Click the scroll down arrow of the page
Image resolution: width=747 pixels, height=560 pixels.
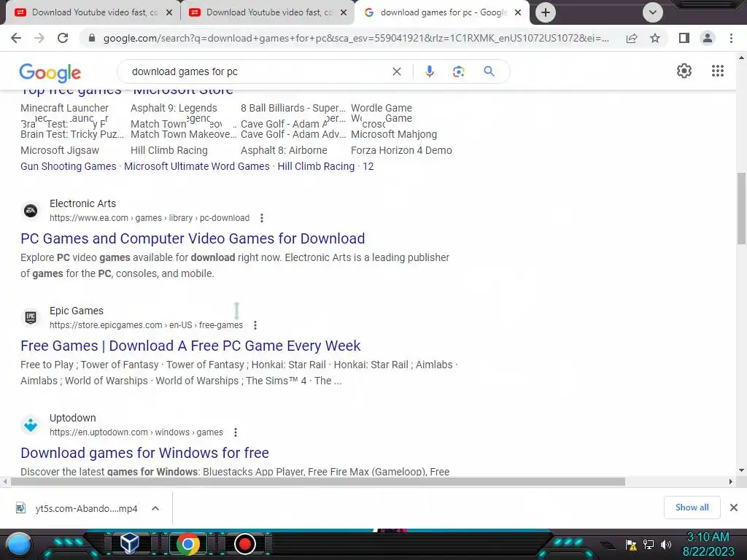click(741, 470)
